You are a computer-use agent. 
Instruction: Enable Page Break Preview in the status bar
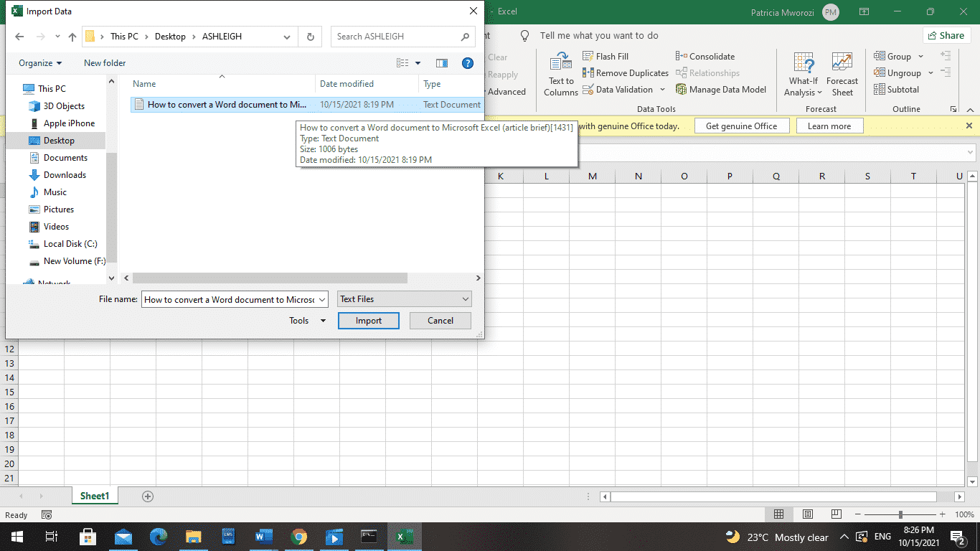pos(836,514)
